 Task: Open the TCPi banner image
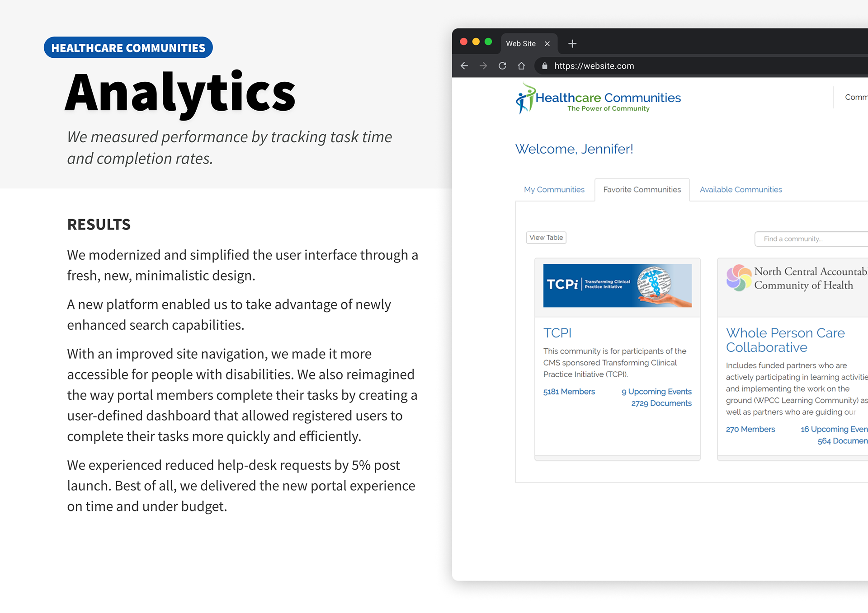617,285
